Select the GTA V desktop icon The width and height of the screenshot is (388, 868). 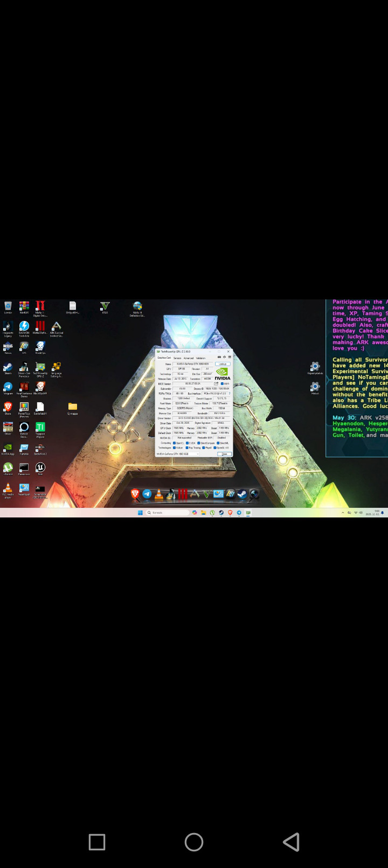tap(105, 307)
